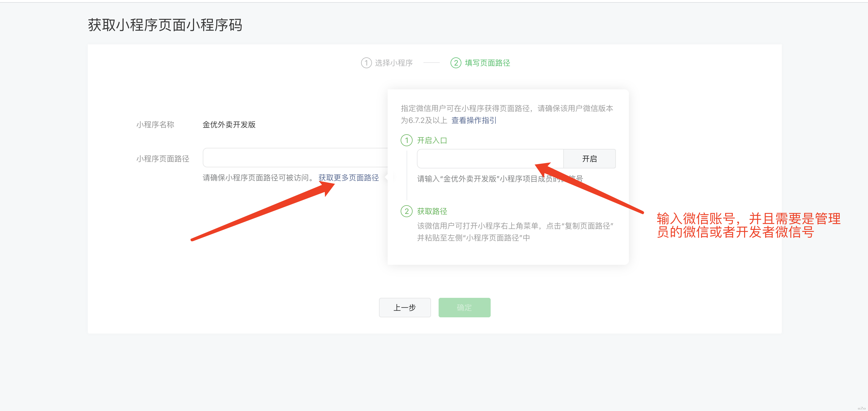Open the 获取更多页面路径 link
The height and width of the screenshot is (411, 868).
[x=348, y=178]
